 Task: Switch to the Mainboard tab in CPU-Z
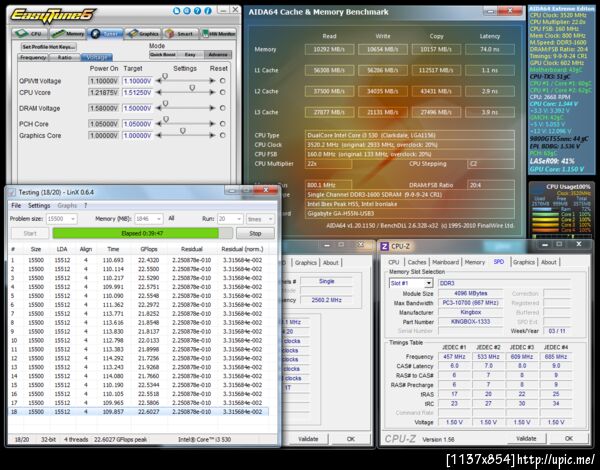click(445, 262)
